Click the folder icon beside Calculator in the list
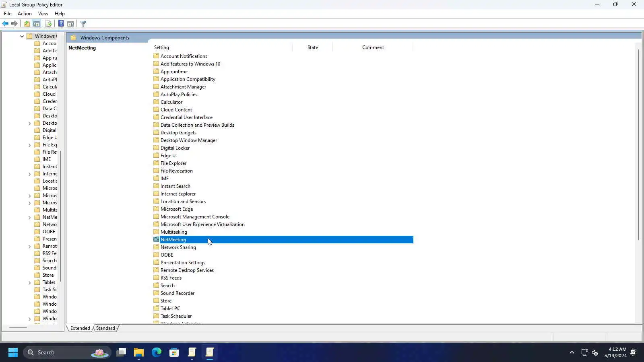Image resolution: width=644 pixels, height=362 pixels. tap(156, 102)
